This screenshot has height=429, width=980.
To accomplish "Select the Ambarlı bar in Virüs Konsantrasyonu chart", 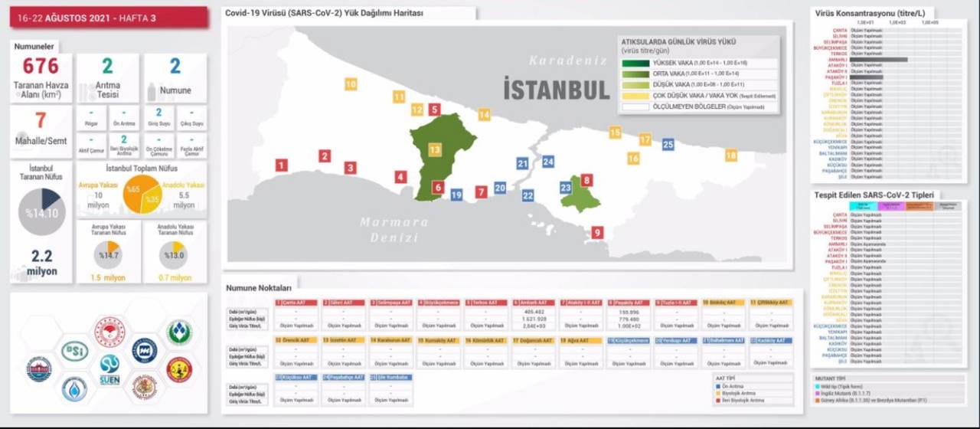I will click(x=878, y=59).
